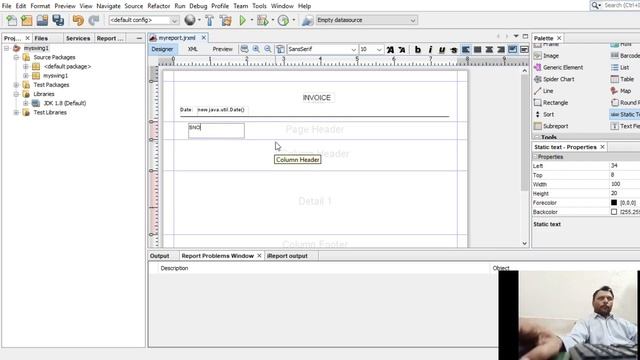
Task: Select the Rectangle palette element
Action: (551, 103)
